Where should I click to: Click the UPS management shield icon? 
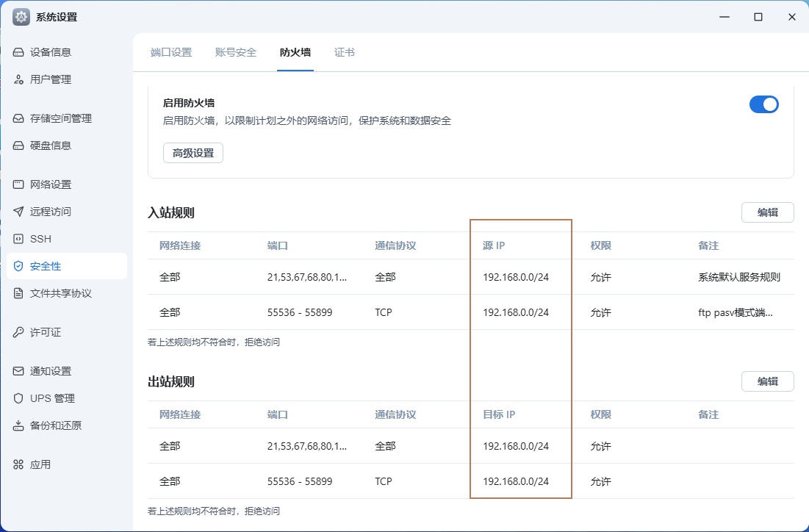click(18, 398)
